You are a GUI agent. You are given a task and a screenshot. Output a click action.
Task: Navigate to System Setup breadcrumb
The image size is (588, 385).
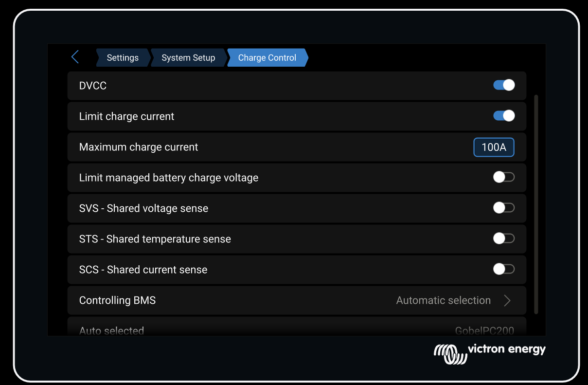[188, 57]
